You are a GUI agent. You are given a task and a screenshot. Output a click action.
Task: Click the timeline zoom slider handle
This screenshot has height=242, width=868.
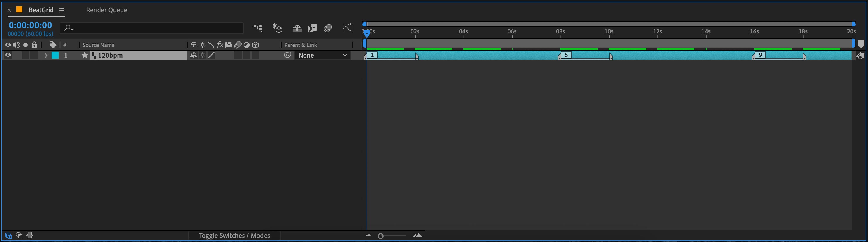click(x=380, y=236)
